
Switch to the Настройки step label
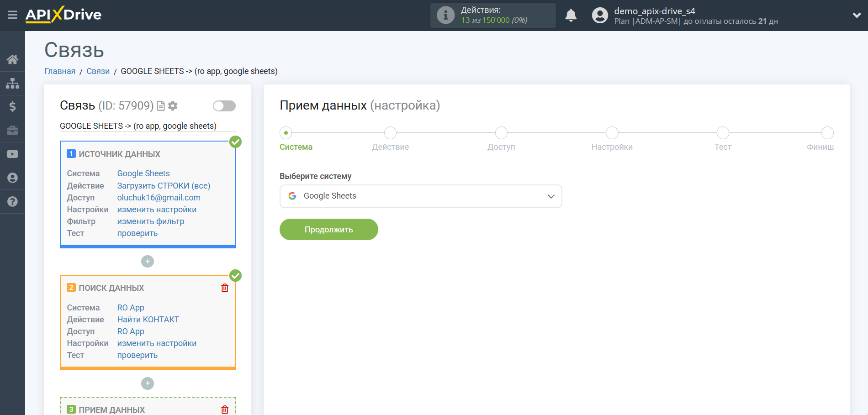point(612,147)
